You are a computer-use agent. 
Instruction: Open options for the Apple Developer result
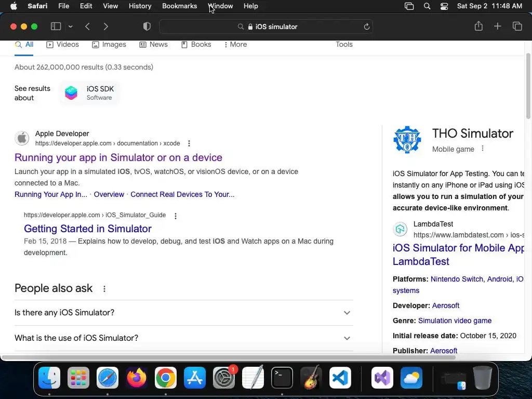[189, 143]
